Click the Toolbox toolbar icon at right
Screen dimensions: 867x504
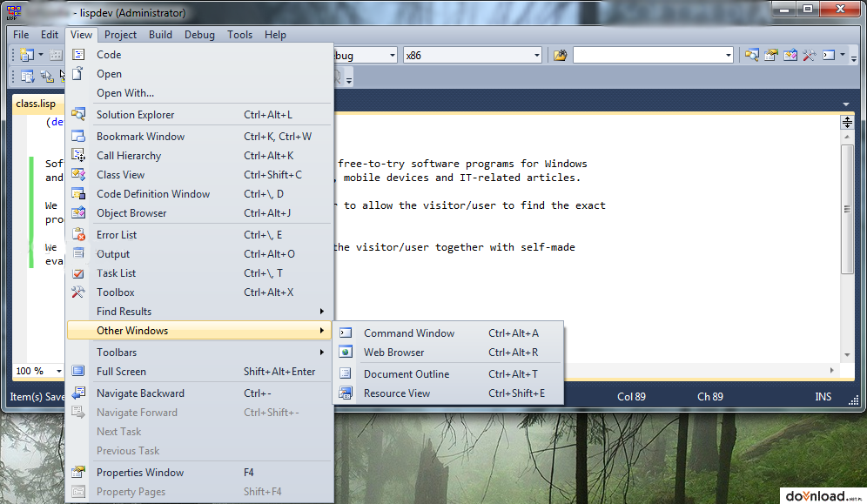click(809, 55)
